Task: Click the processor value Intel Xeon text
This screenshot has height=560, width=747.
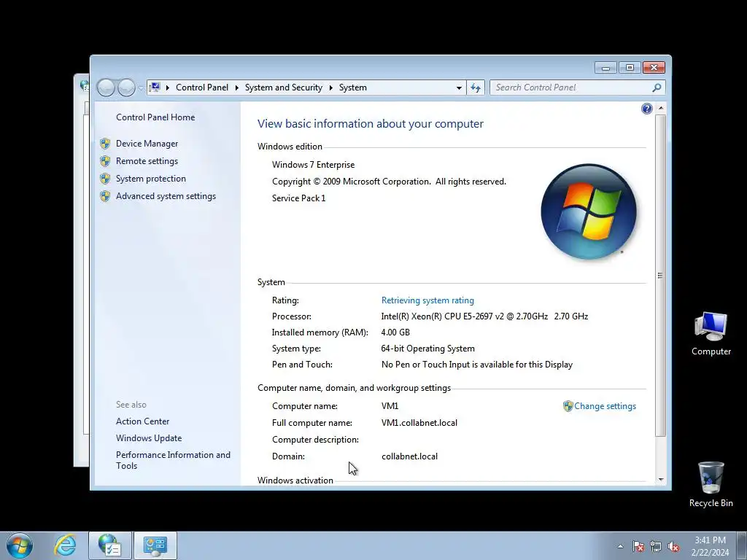Action: pyautogui.click(x=484, y=316)
